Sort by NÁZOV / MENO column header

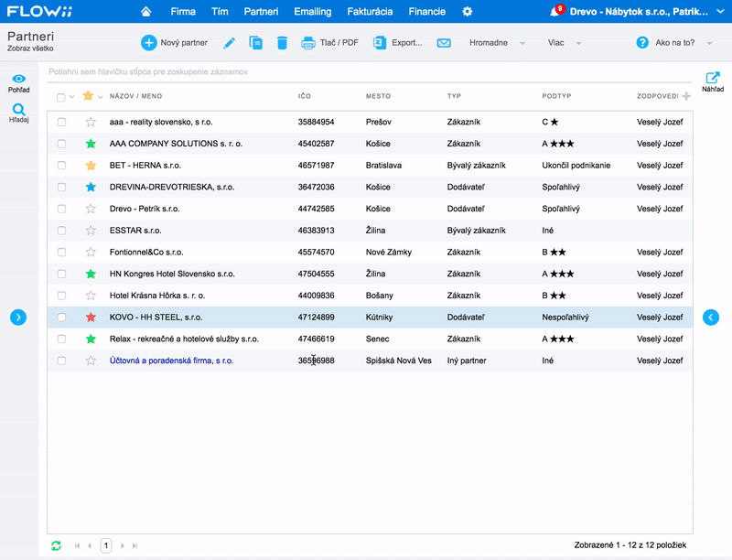point(135,96)
